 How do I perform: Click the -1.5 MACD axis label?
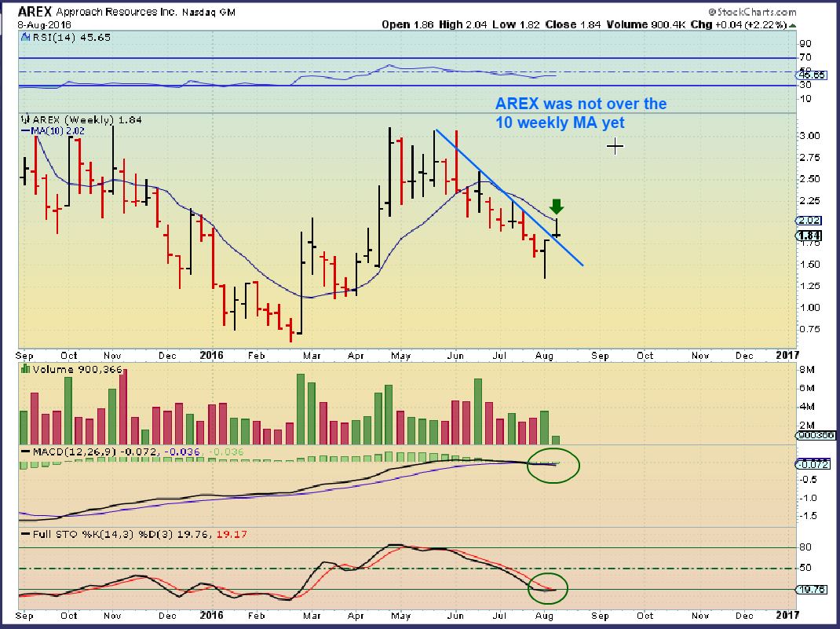pos(808,516)
